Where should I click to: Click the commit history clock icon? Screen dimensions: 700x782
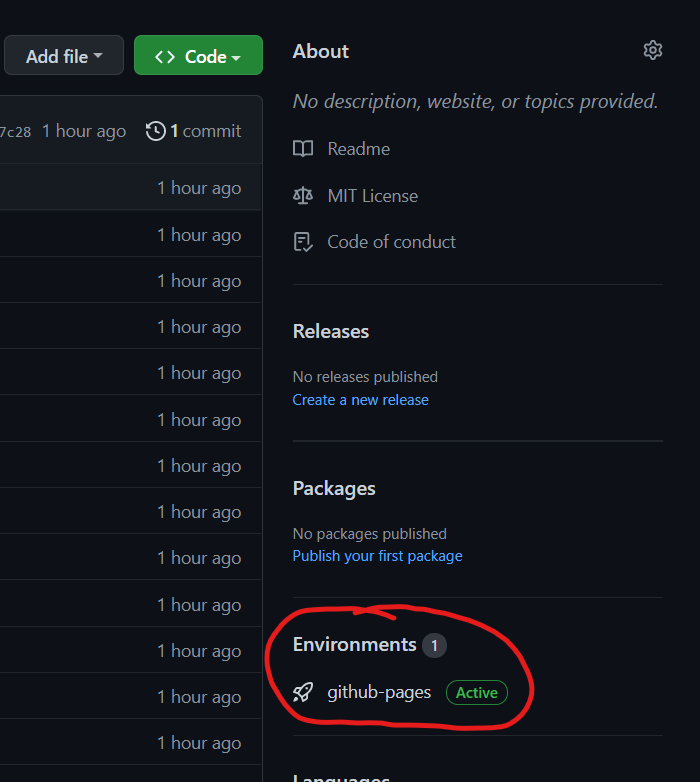coord(156,131)
